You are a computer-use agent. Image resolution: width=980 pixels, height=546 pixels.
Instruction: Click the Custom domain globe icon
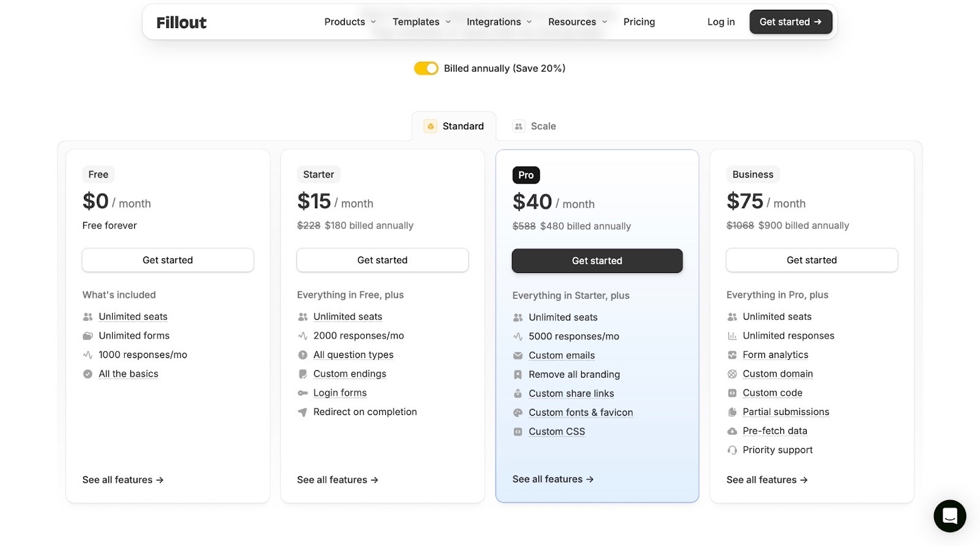732,374
